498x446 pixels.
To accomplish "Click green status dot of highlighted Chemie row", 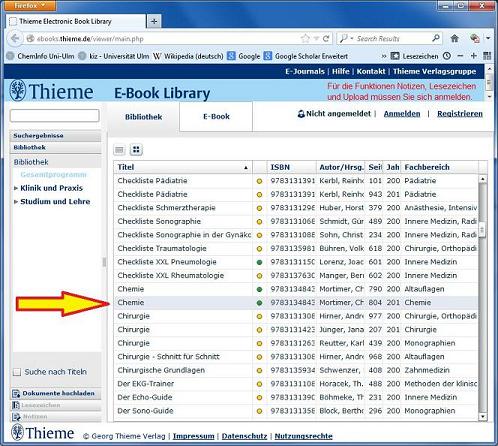I will pos(259,303).
